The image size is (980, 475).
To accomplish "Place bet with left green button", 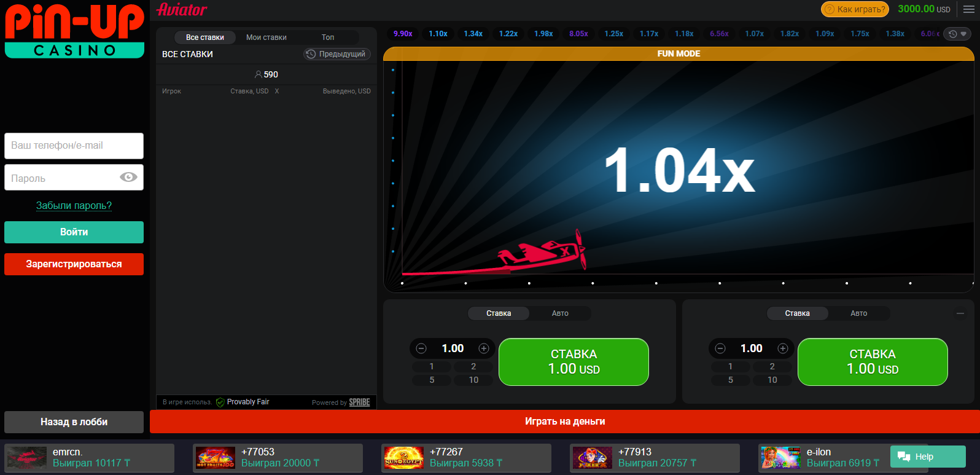I will [x=574, y=362].
